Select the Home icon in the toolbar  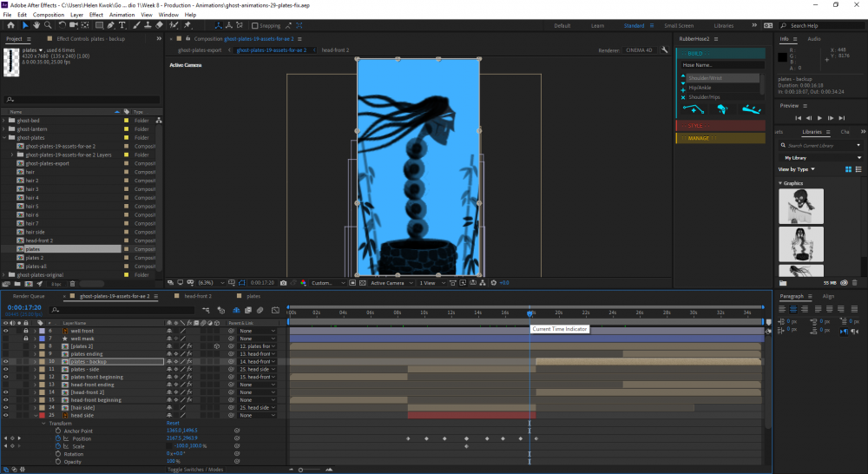click(10, 25)
